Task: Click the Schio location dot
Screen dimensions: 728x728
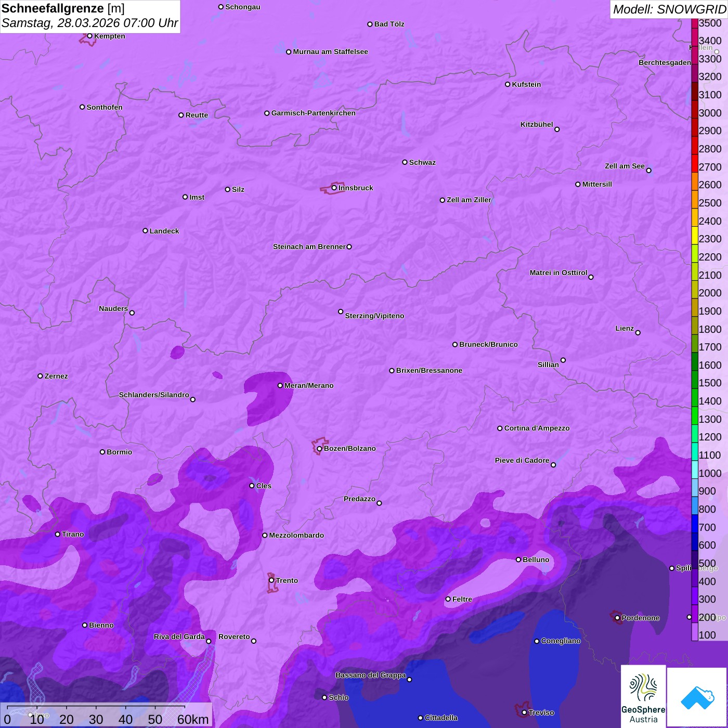Action: pyautogui.click(x=324, y=697)
